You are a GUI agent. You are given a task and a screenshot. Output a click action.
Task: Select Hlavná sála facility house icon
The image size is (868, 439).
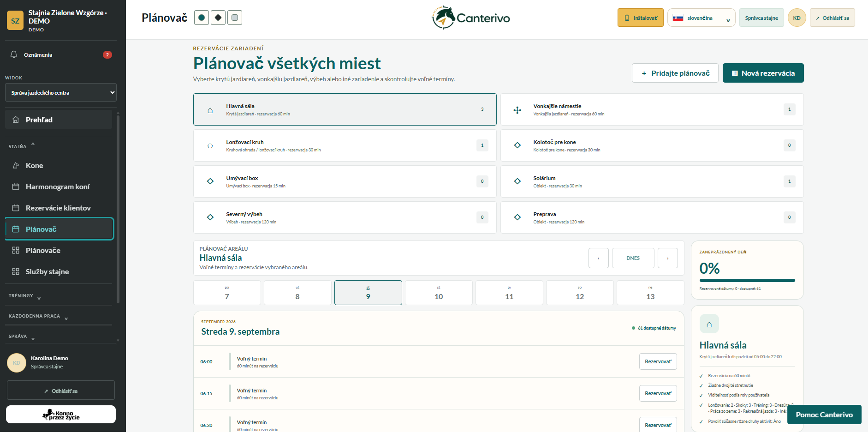[x=210, y=110]
